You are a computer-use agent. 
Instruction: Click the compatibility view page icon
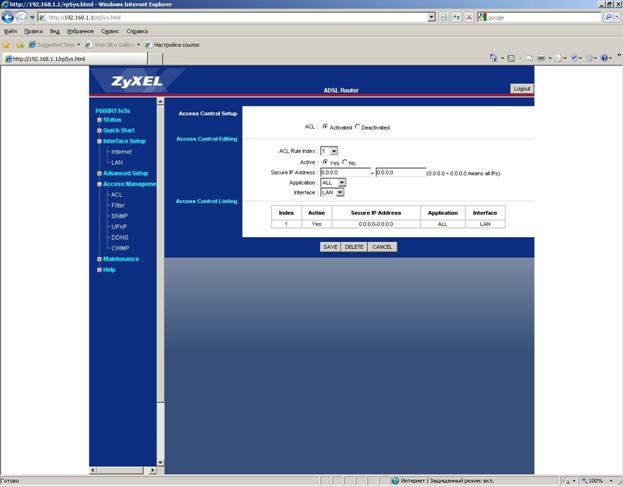click(x=444, y=17)
